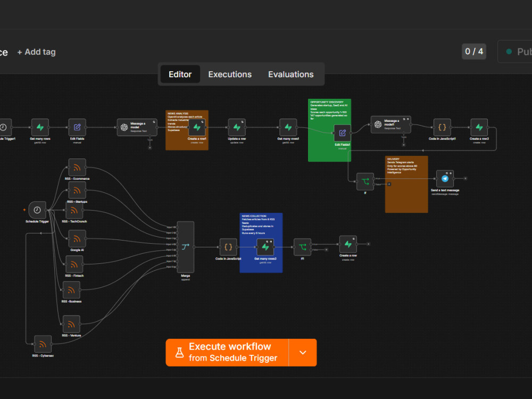Click Execute workflow from Schedule Trigger
This screenshot has height=399, width=532.
(x=227, y=353)
